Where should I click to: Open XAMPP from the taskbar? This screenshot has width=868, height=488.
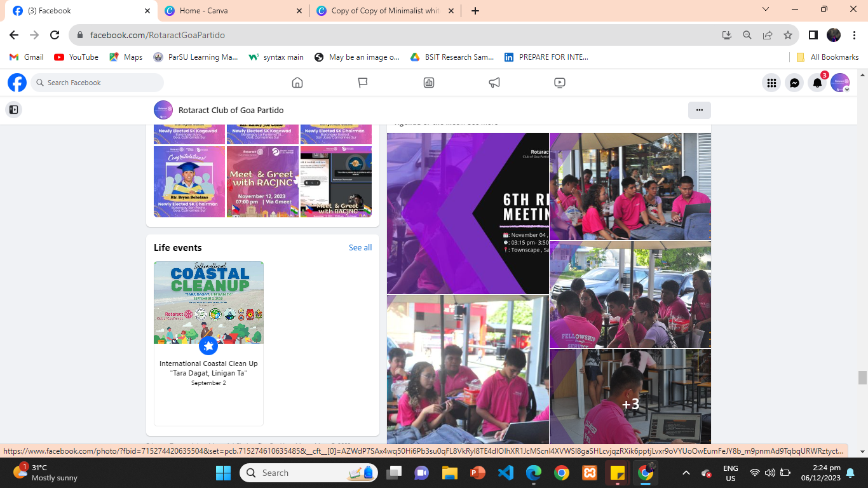coord(589,473)
